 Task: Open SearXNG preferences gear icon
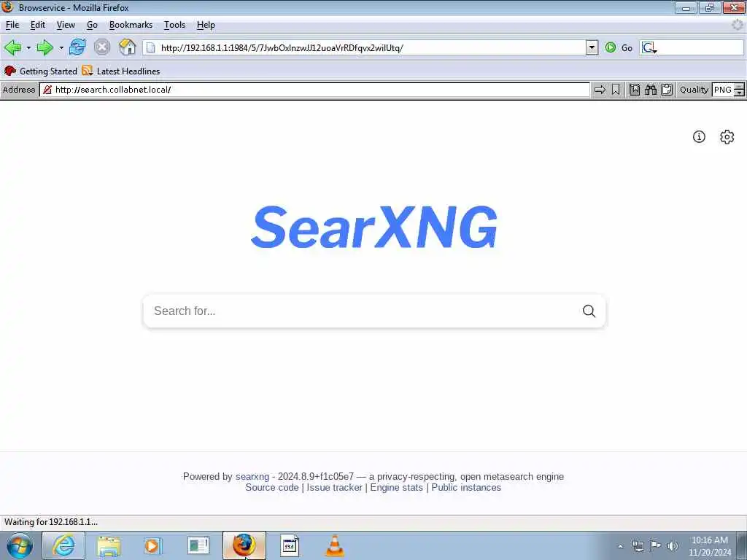pos(727,136)
